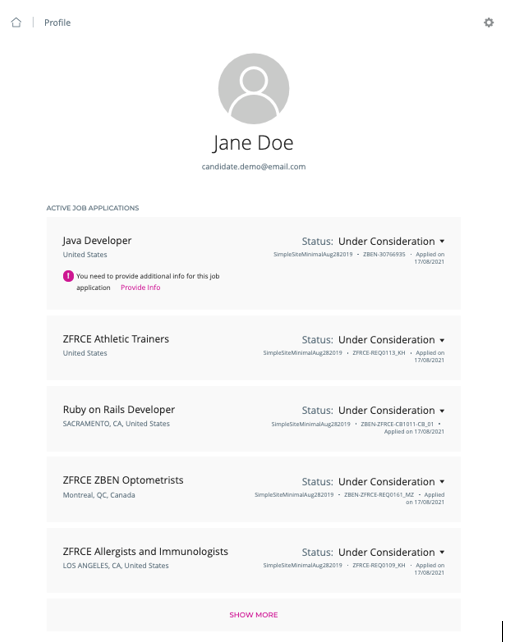Click the Jane Doe name heading
This screenshot has width=510, height=642.
(253, 143)
